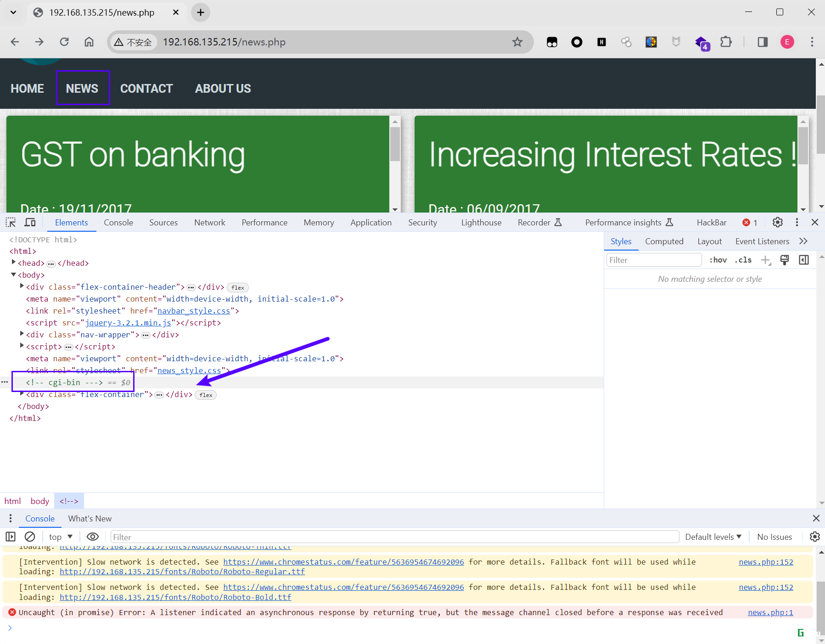This screenshot has width=825, height=644.
Task: Toggle .cls element classes panel
Action: pos(743,260)
